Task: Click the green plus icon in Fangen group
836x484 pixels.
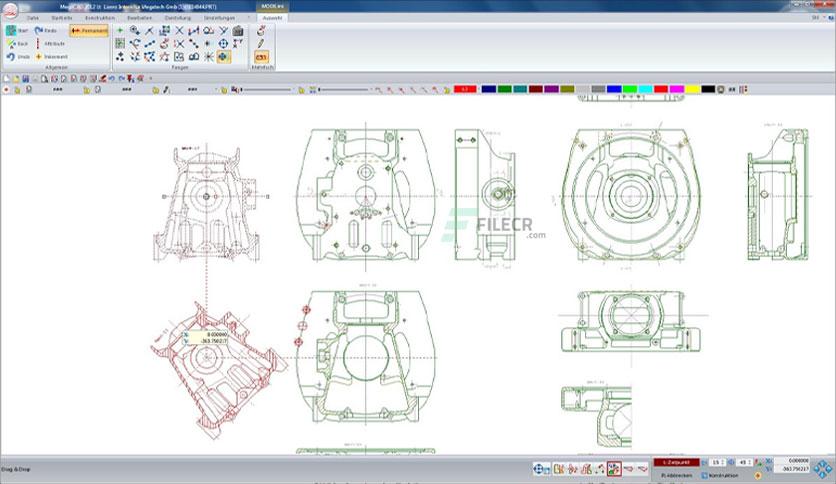Action: 120,30
